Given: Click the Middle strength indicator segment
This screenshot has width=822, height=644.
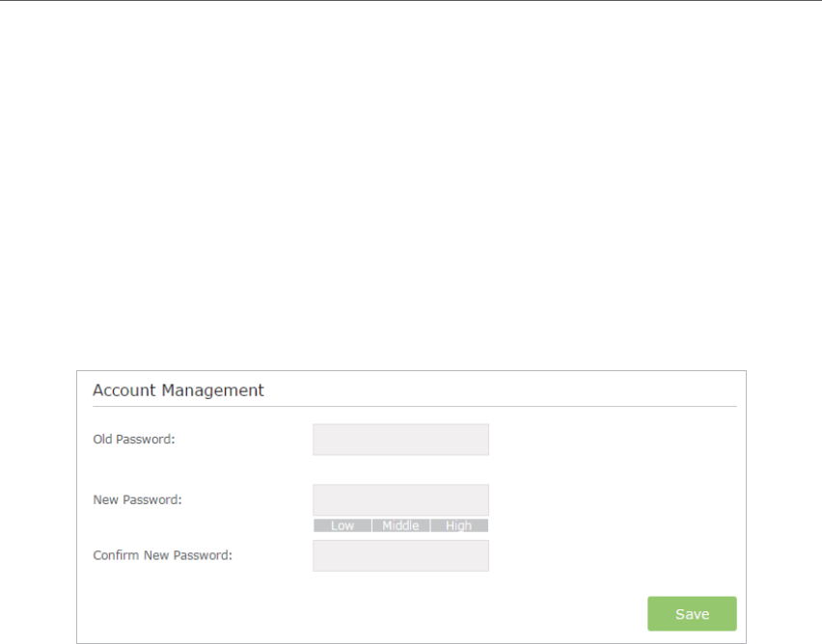Looking at the screenshot, I should tap(401, 525).
